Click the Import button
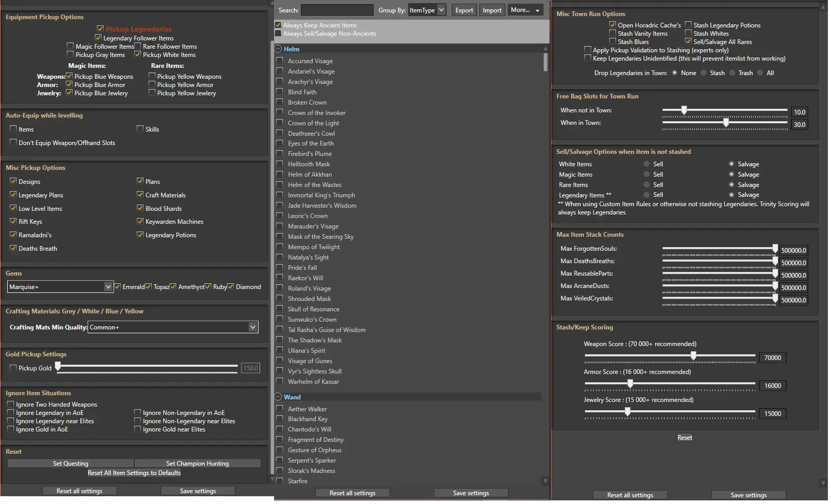Image resolution: width=831 pixels, height=504 pixels. pos(492,10)
